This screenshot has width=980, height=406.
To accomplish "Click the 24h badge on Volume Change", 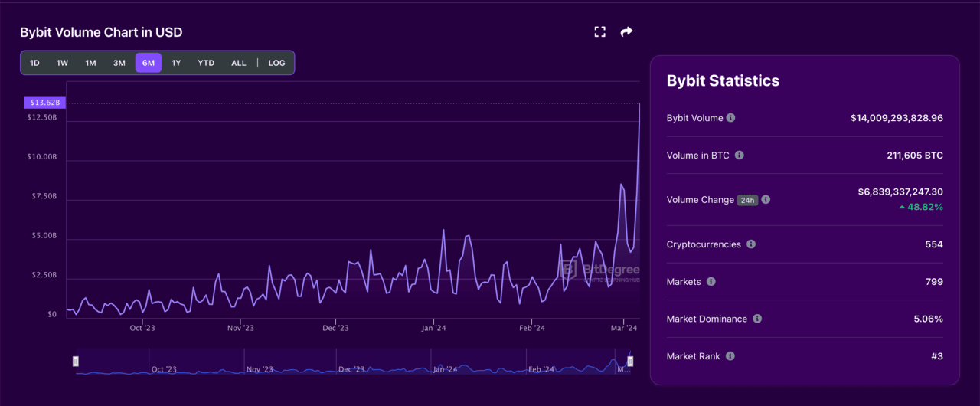I will (746, 200).
